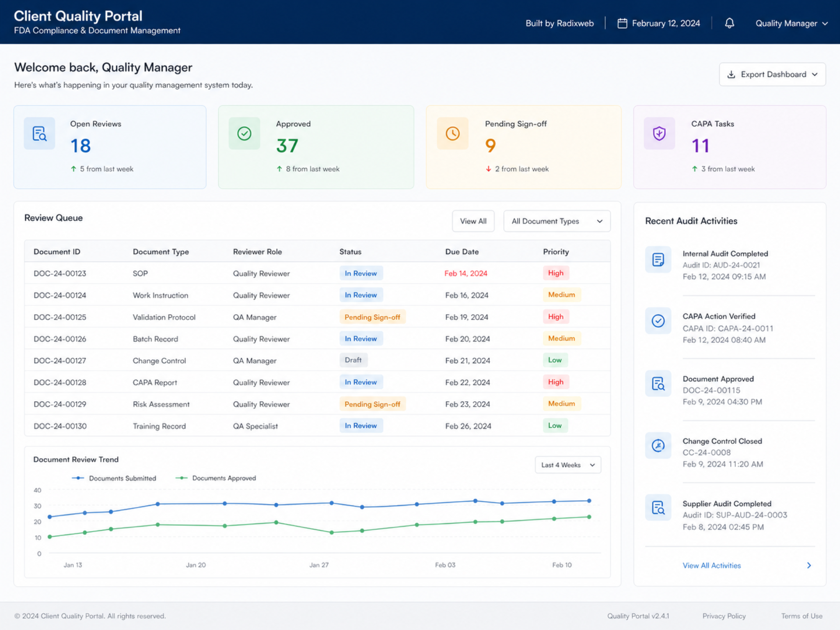Click the Change Control Closed activity icon

click(658, 445)
